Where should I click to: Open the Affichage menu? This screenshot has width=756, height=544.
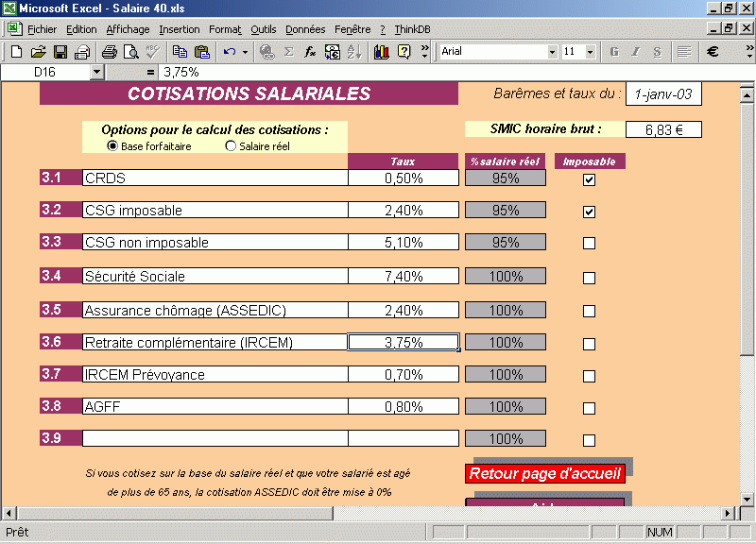coord(128,29)
